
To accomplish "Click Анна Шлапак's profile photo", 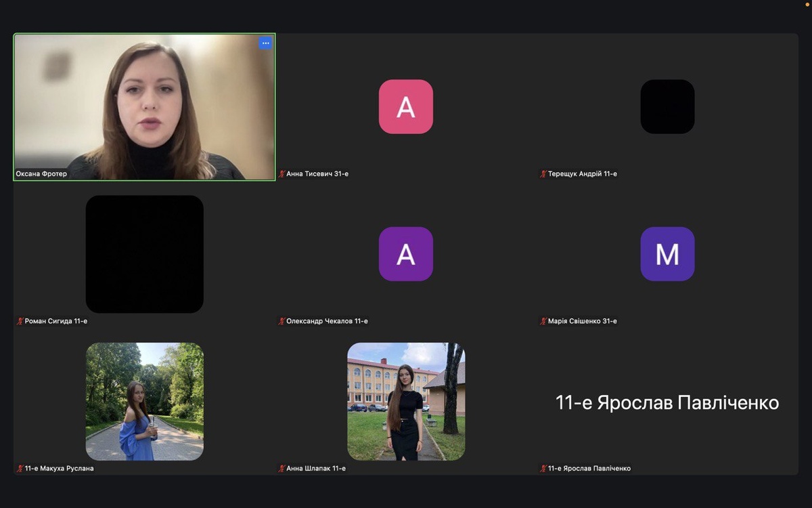I will coord(406,401).
